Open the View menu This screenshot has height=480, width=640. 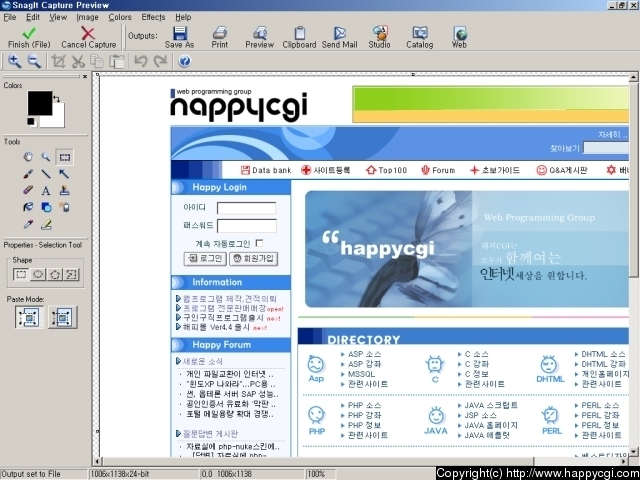pyautogui.click(x=58, y=17)
